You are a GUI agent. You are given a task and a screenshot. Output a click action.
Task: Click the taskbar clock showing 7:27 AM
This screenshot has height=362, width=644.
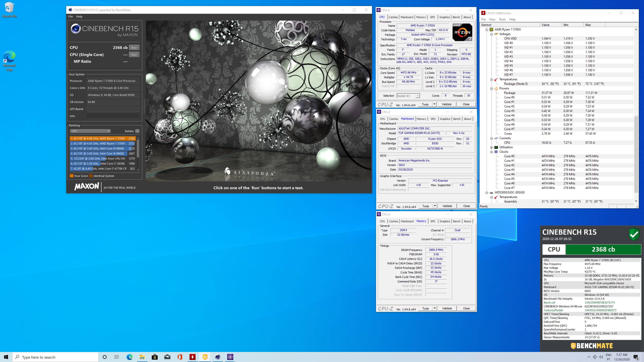pos(622,357)
